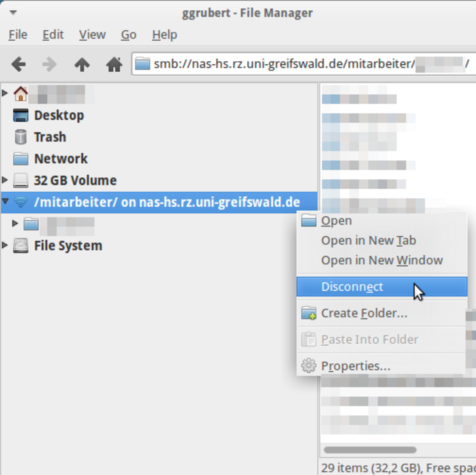
Task: Expand the 32 GB Volume tree node
Action: click(x=5, y=180)
